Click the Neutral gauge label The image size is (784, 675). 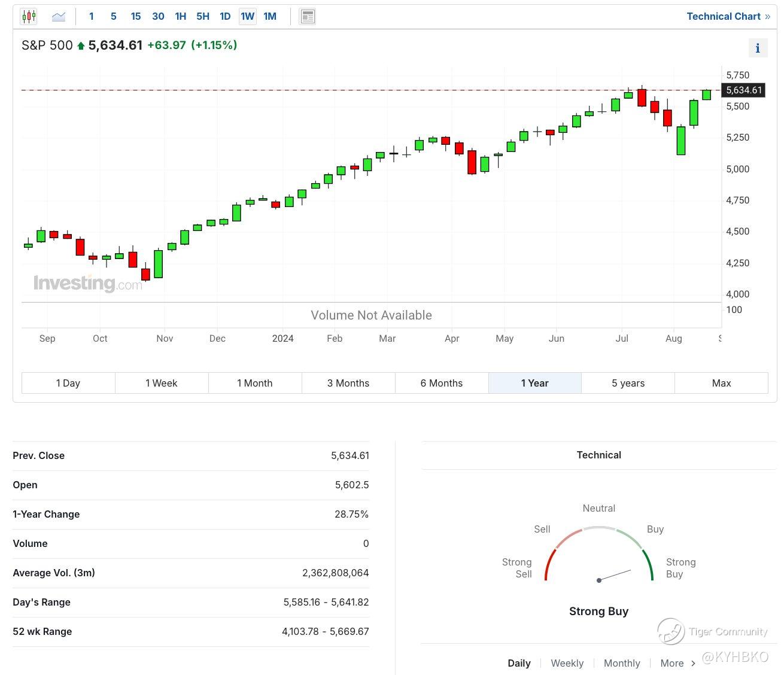[599, 508]
